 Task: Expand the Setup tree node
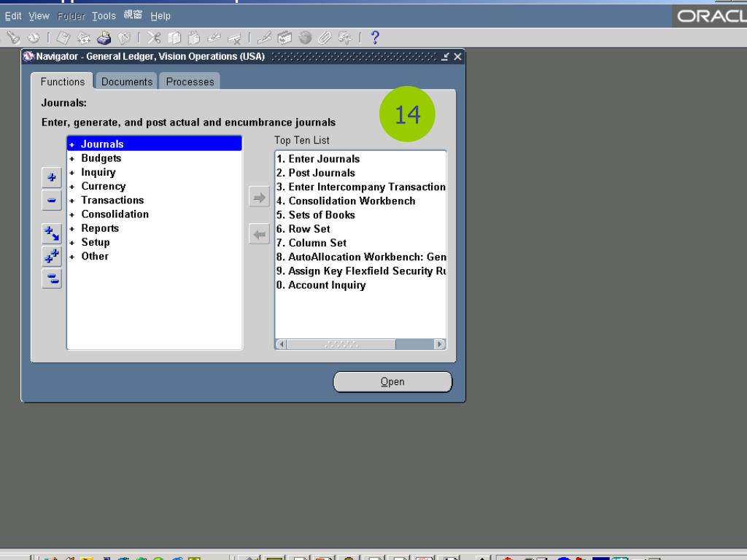(x=72, y=243)
